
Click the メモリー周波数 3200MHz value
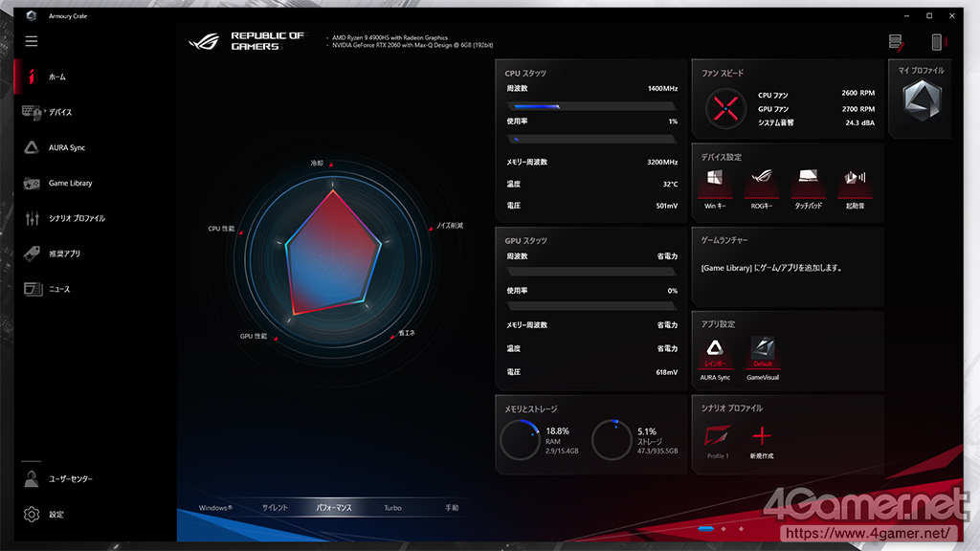[662, 162]
